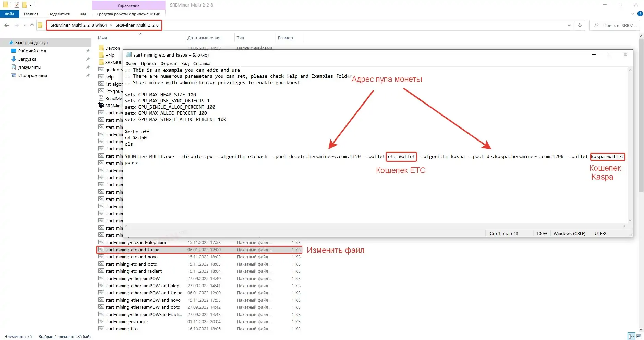Collapse the ribbon with the chevron
The height and width of the screenshot is (340, 644).
click(633, 14)
